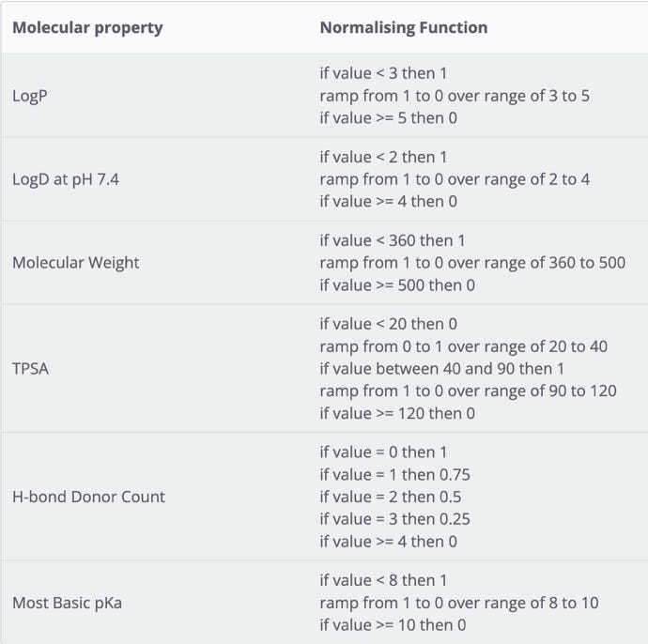Click text 'ramp from 1 to 0 over range of 3 to 5'

click(x=455, y=96)
